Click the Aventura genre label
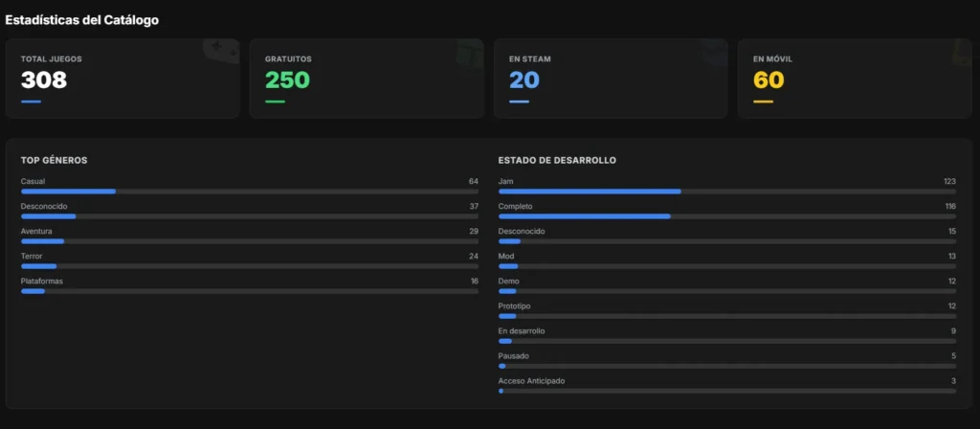Image resolution: width=980 pixels, height=429 pixels. click(35, 231)
